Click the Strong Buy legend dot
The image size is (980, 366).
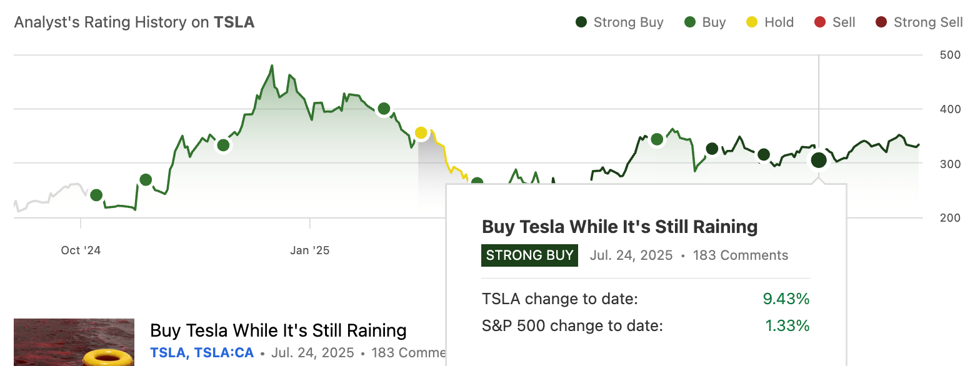pos(581,23)
